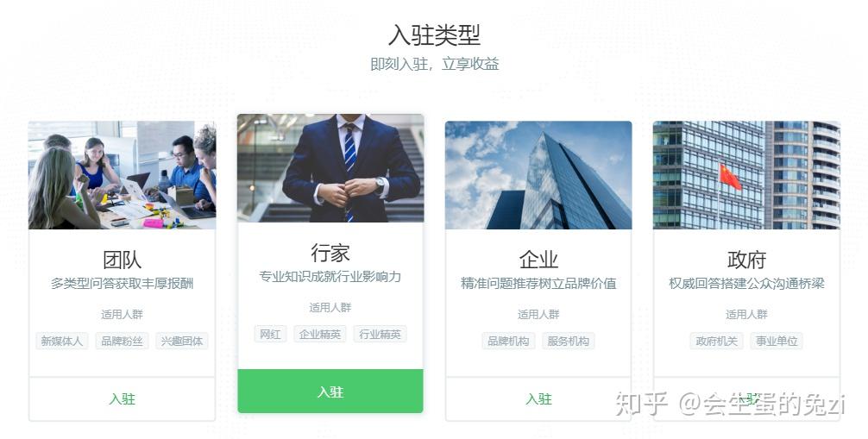Select the 企业精英 tag
The width and height of the screenshot is (868, 439).
[x=320, y=334]
